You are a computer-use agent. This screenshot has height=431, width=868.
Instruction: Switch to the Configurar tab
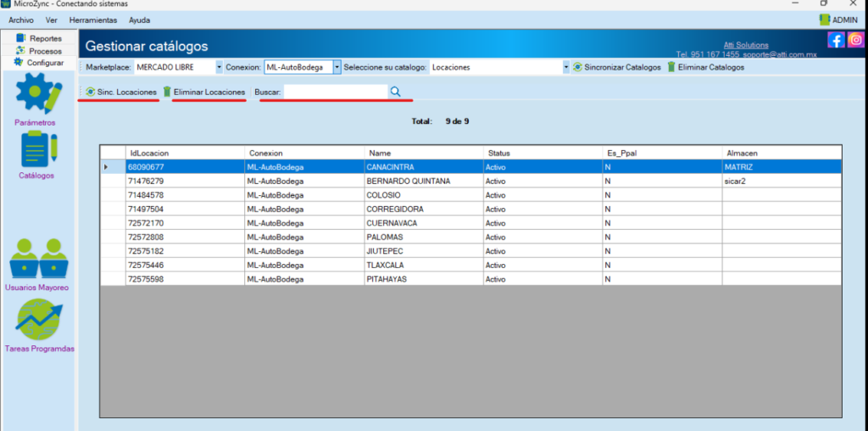coord(39,63)
